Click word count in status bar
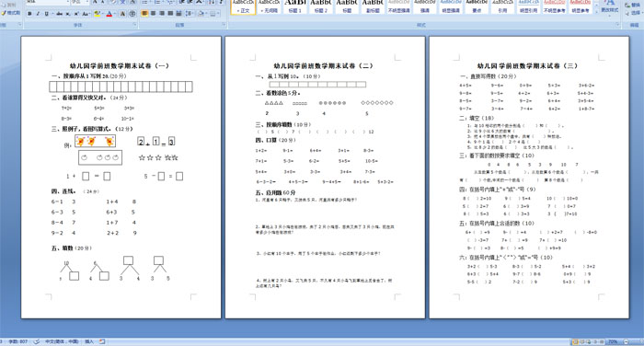 pos(18,341)
